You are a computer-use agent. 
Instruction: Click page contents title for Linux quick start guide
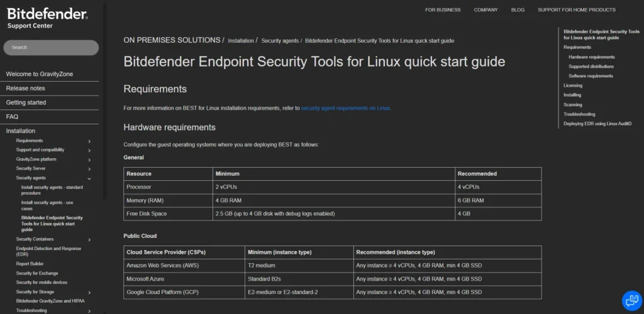[x=601, y=35]
